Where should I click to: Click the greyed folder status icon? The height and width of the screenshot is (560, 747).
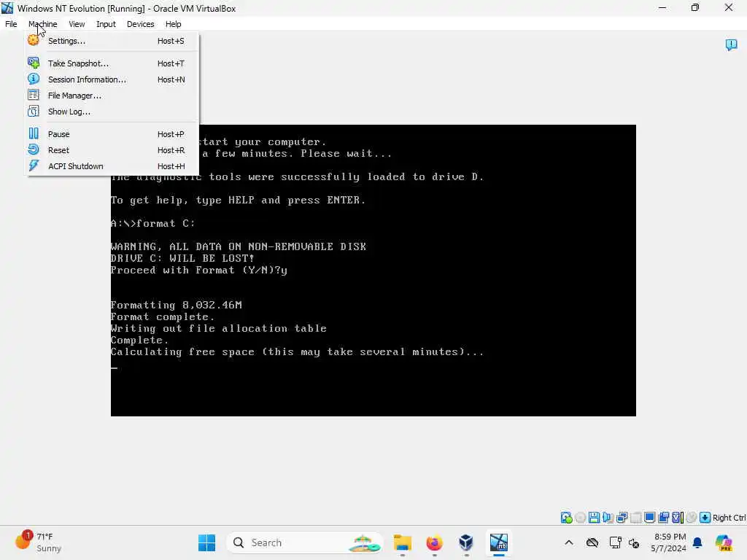[635, 517]
